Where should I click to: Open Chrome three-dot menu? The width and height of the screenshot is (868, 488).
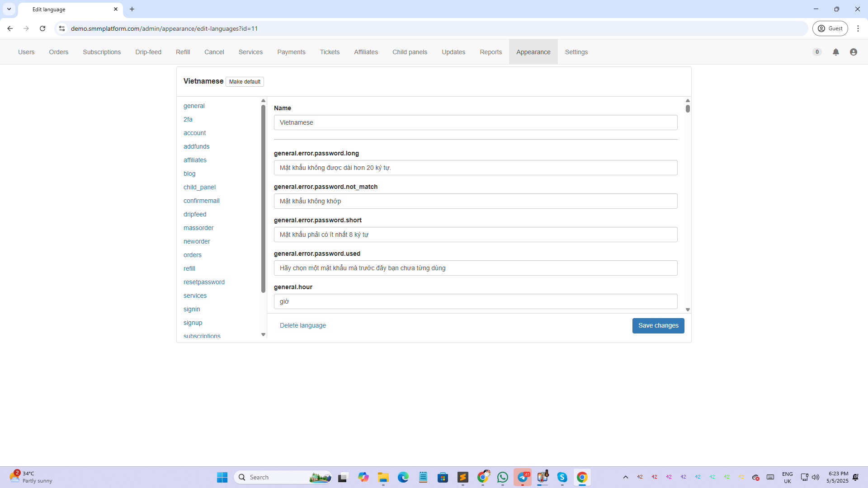[x=858, y=28]
